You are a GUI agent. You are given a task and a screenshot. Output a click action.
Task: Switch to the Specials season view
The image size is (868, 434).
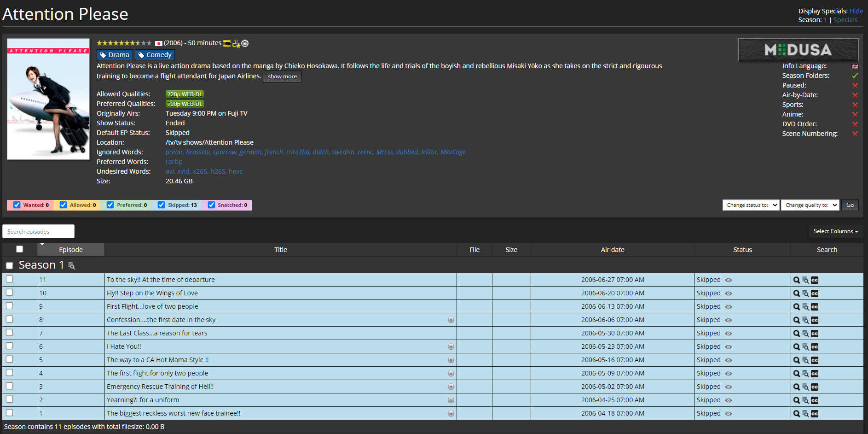[x=845, y=20]
